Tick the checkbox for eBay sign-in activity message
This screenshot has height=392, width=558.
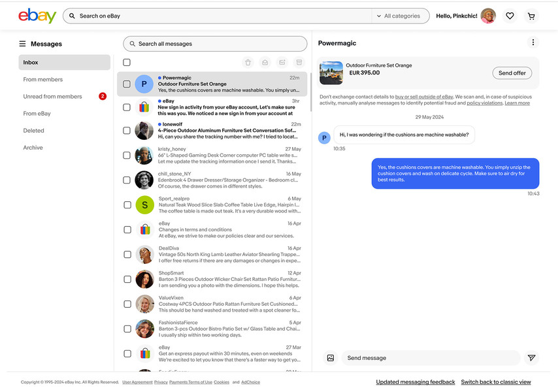pos(127,107)
